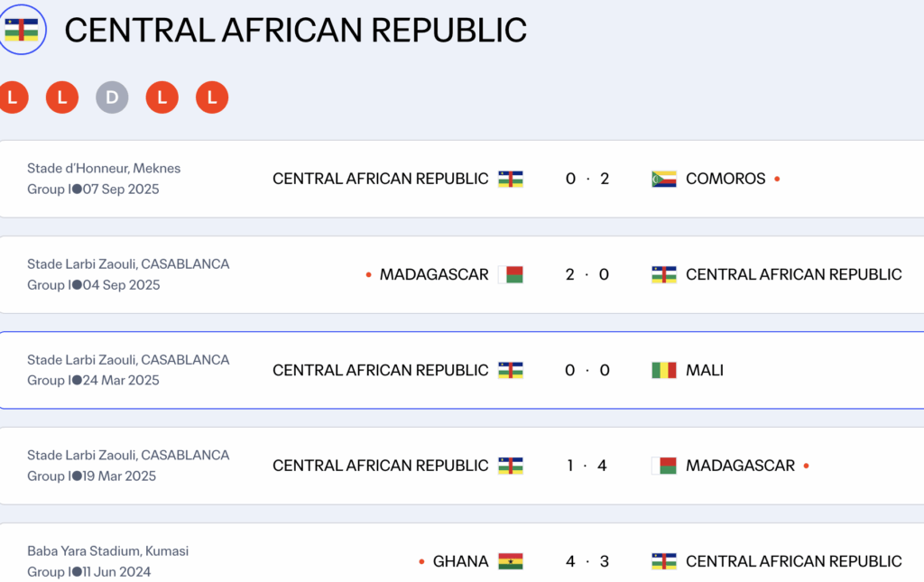924x582 pixels.
Task: Click the first red L form badge
Action: pyautogui.click(x=13, y=97)
